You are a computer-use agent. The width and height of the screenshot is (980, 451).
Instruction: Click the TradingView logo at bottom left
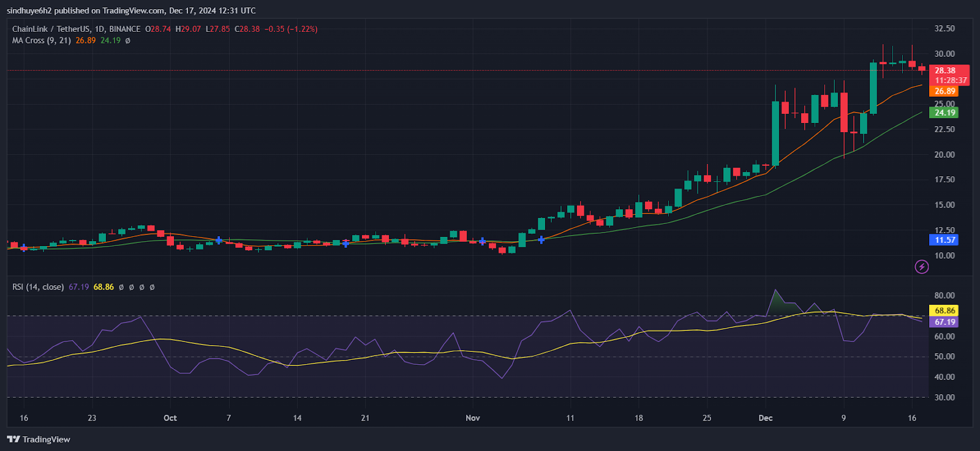click(39, 439)
